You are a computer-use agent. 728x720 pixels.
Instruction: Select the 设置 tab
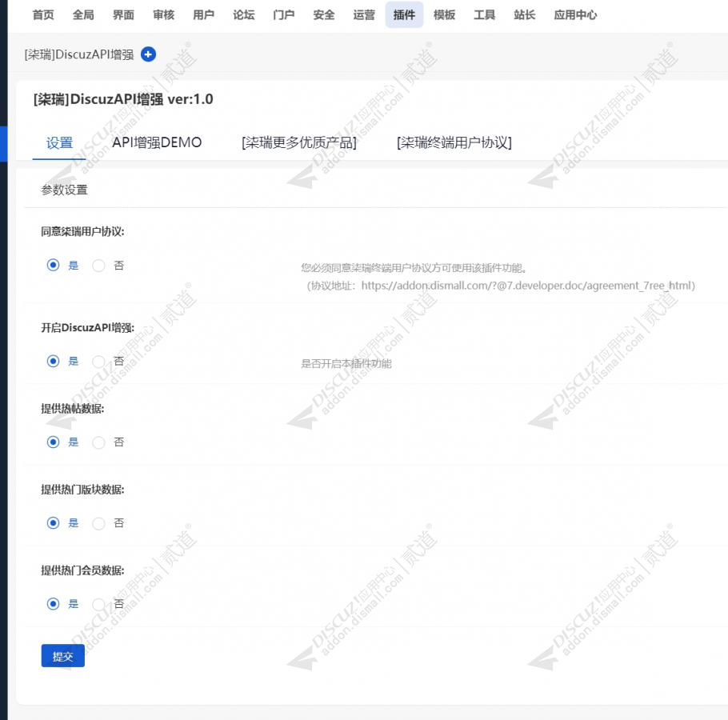point(59,142)
